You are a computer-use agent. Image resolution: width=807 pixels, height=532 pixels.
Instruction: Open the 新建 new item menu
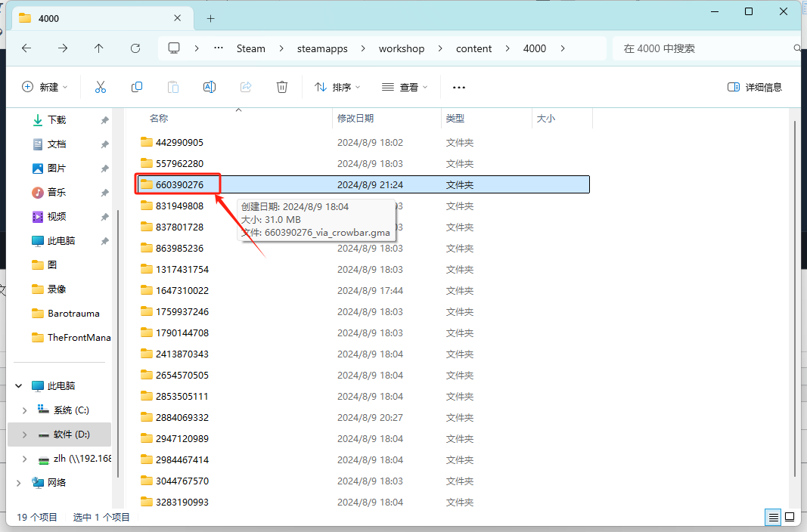[45, 87]
